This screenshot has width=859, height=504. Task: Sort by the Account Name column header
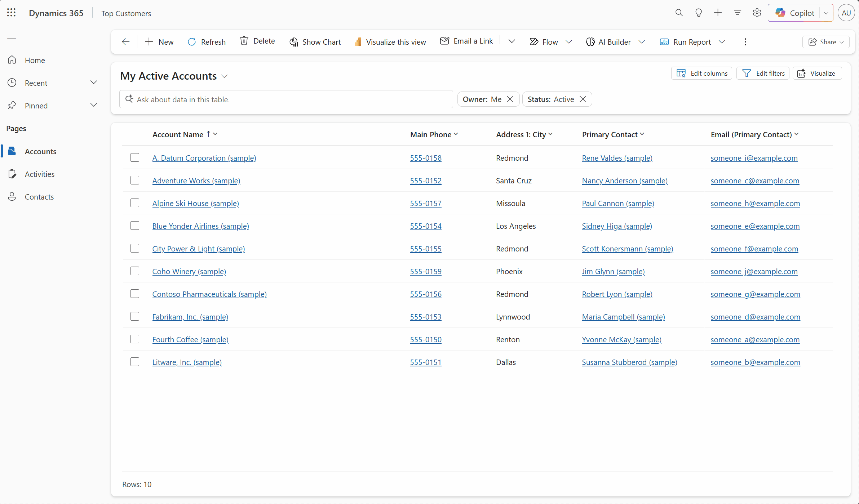pyautogui.click(x=185, y=134)
